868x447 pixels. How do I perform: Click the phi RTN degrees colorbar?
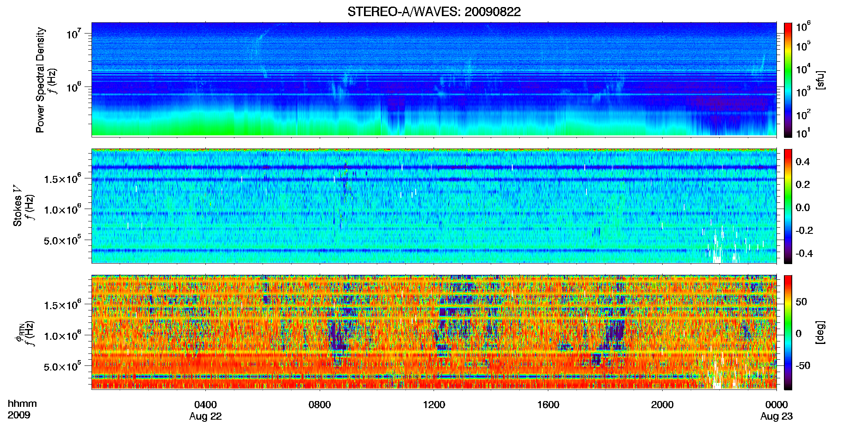click(788, 332)
